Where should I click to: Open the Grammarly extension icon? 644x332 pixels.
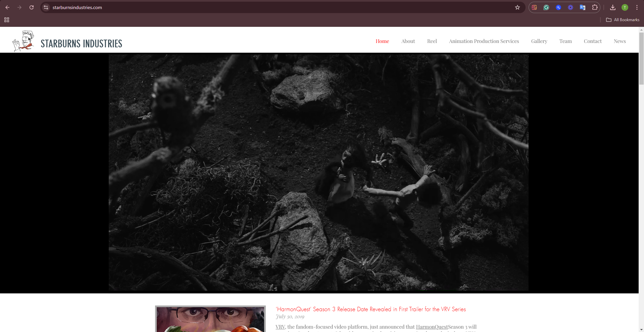(546, 7)
